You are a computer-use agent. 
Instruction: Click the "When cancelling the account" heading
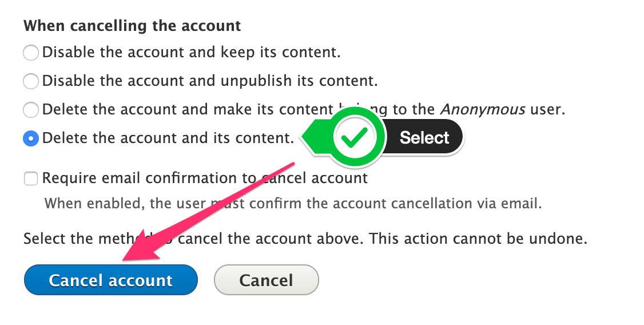(132, 26)
